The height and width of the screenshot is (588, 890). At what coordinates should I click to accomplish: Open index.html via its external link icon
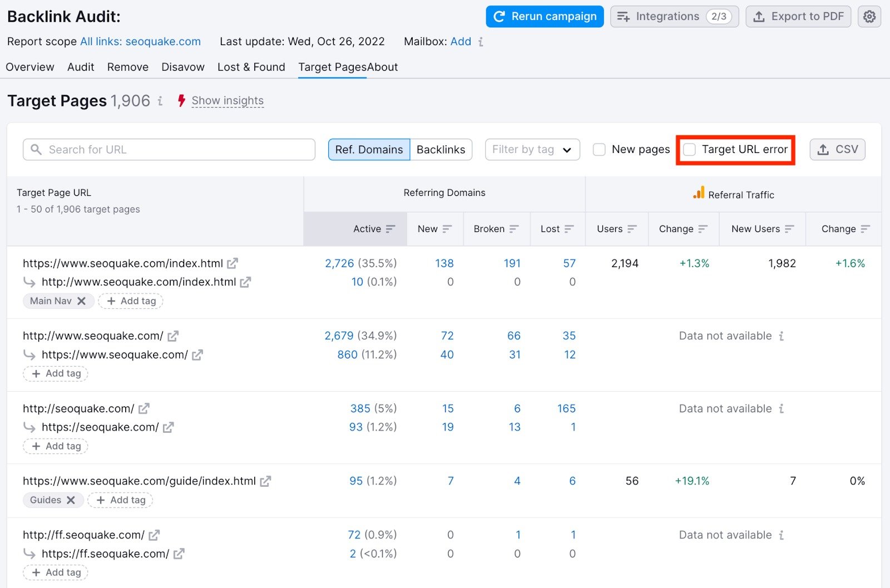pyautogui.click(x=233, y=263)
